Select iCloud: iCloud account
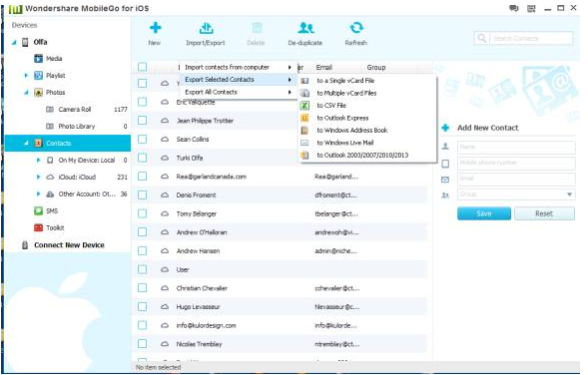Screen dimensions: 588x375 77,177
